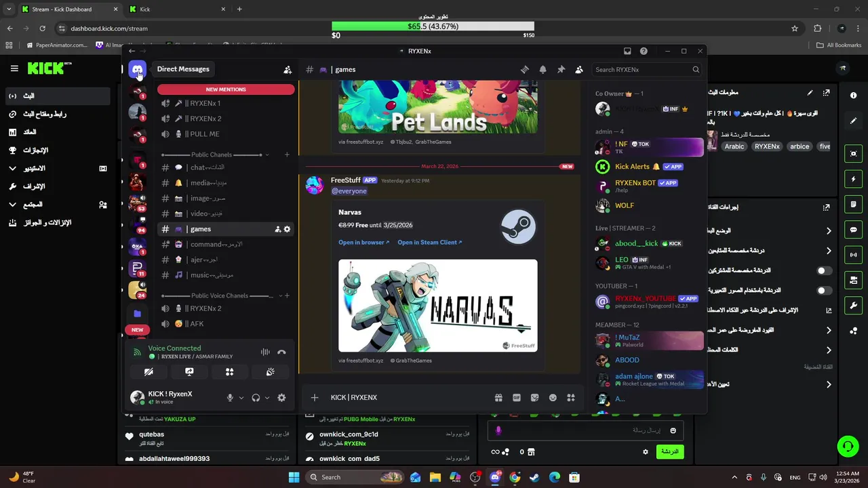This screenshot has height=488, width=868.
Task: Open the music text channel
Action: [226, 275]
